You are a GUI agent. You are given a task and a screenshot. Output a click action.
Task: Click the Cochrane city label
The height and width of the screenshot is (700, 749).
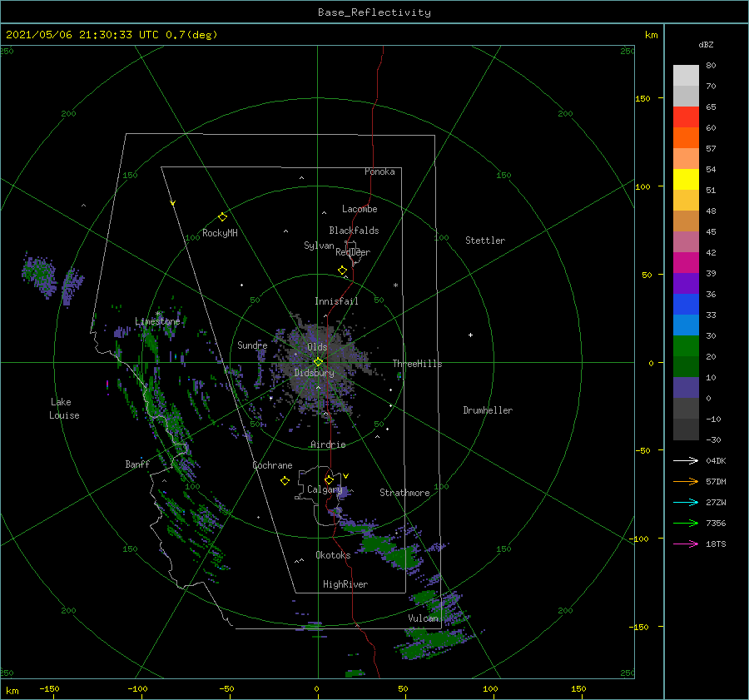click(x=272, y=465)
